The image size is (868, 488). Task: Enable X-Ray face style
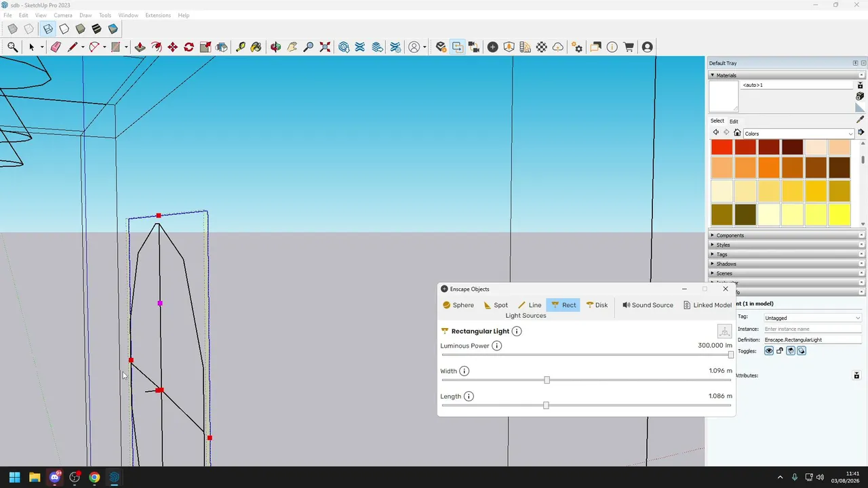(x=12, y=29)
